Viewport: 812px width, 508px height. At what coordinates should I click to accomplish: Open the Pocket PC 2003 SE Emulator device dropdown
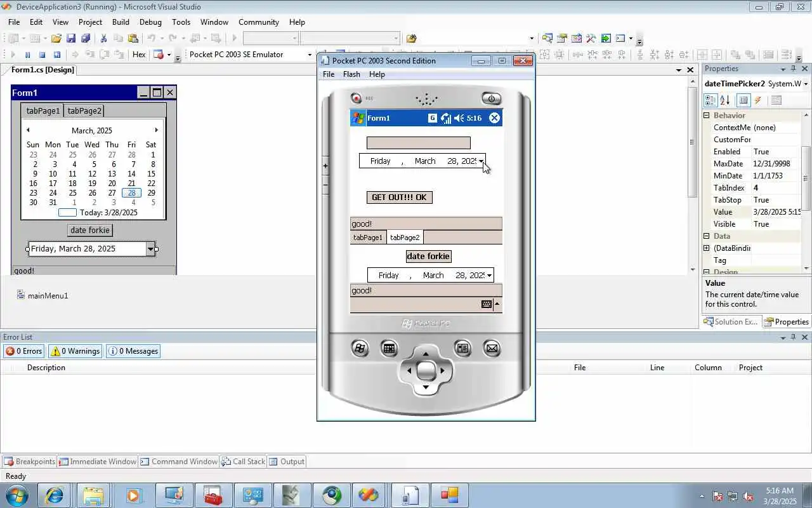point(310,55)
